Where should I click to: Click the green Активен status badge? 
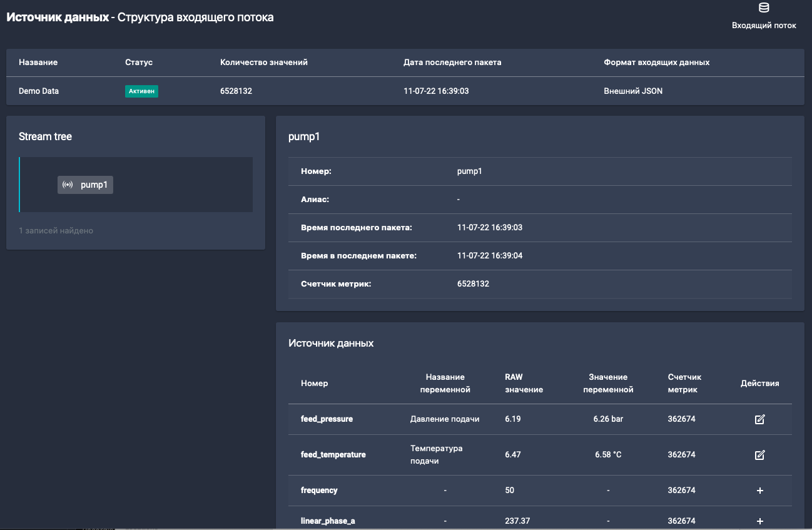click(x=141, y=91)
